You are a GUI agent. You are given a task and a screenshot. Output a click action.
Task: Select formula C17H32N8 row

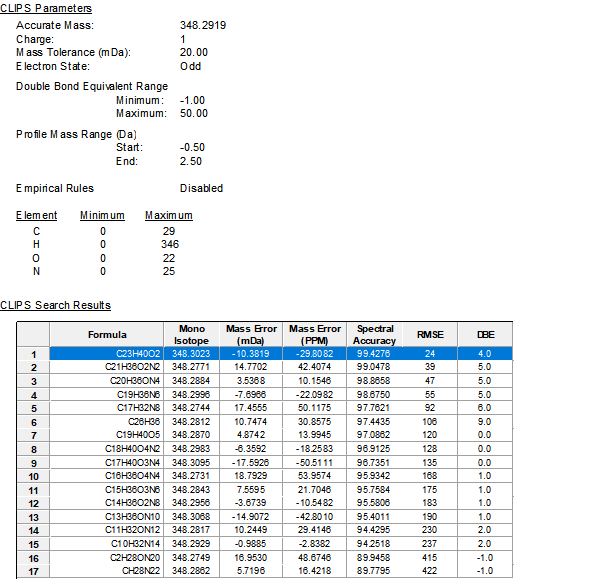pyautogui.click(x=281, y=408)
